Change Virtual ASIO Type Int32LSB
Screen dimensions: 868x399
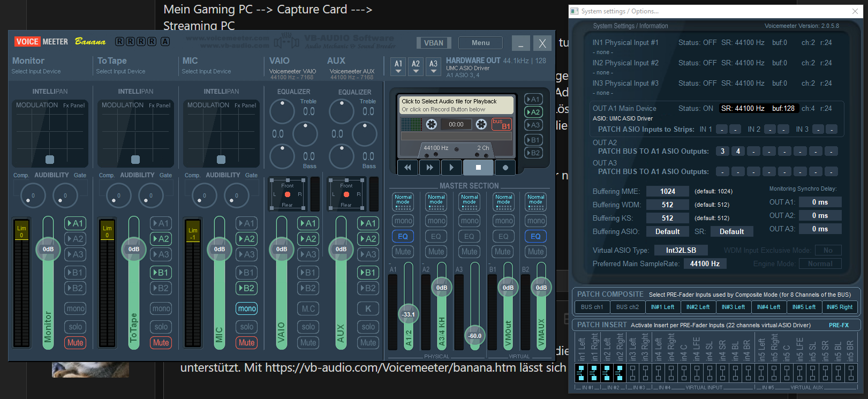click(681, 250)
